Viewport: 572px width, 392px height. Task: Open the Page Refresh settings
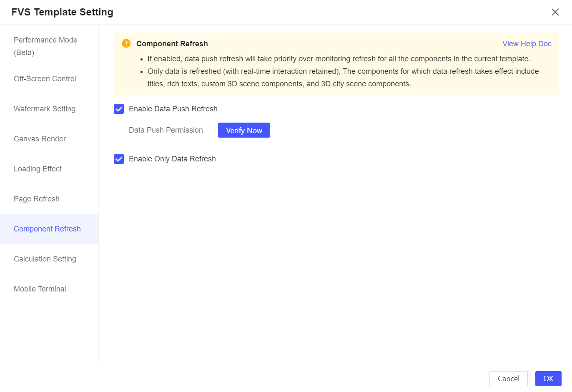click(x=37, y=199)
